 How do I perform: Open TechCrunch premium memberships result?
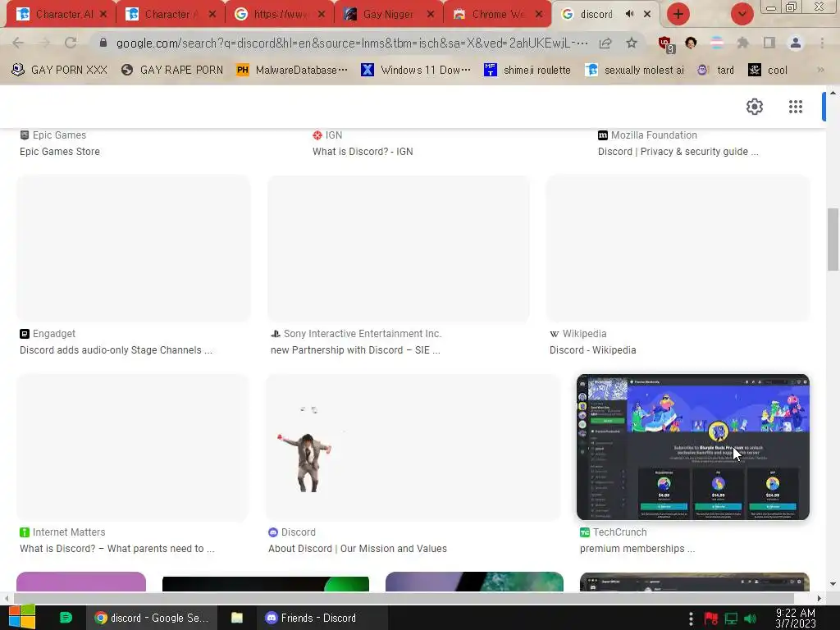tap(637, 549)
